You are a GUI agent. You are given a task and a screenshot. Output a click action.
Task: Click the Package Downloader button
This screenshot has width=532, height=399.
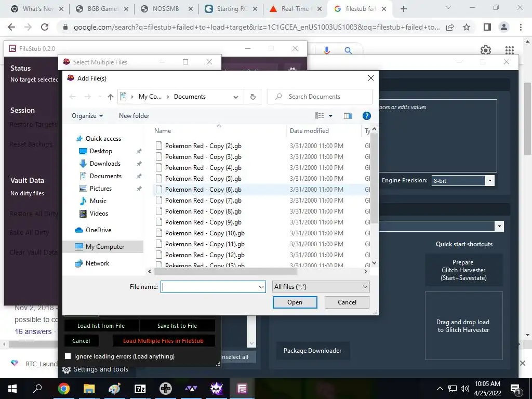tap(312, 351)
